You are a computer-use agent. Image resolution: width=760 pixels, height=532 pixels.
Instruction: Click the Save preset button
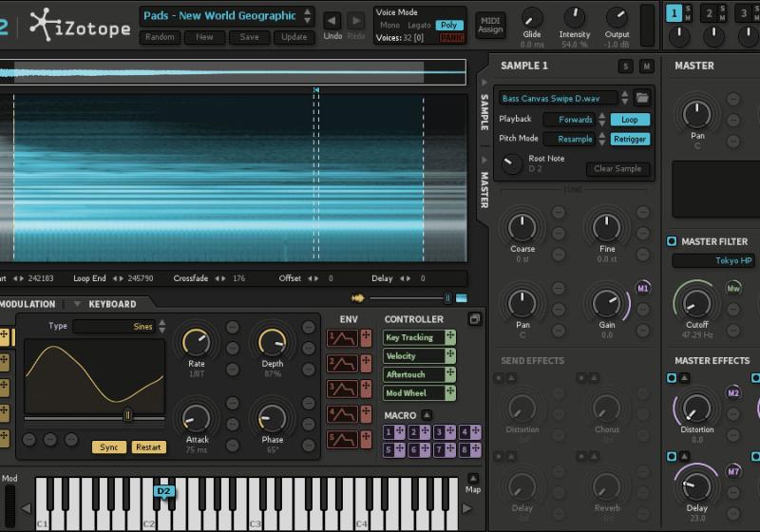(x=249, y=37)
